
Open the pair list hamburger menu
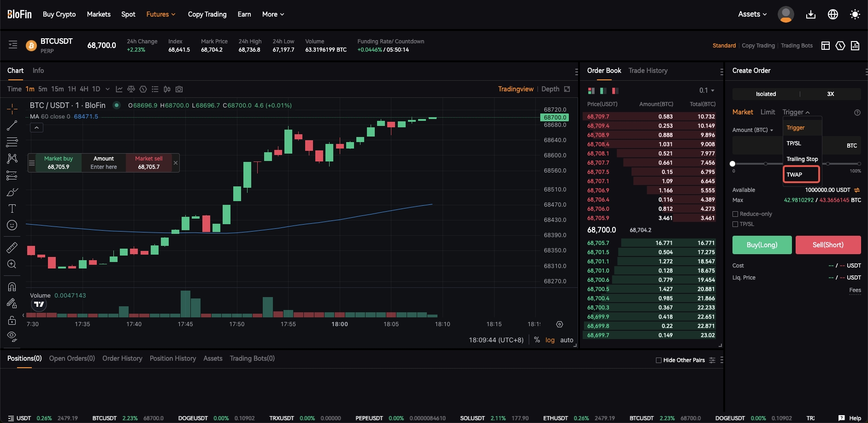pyautogui.click(x=13, y=45)
